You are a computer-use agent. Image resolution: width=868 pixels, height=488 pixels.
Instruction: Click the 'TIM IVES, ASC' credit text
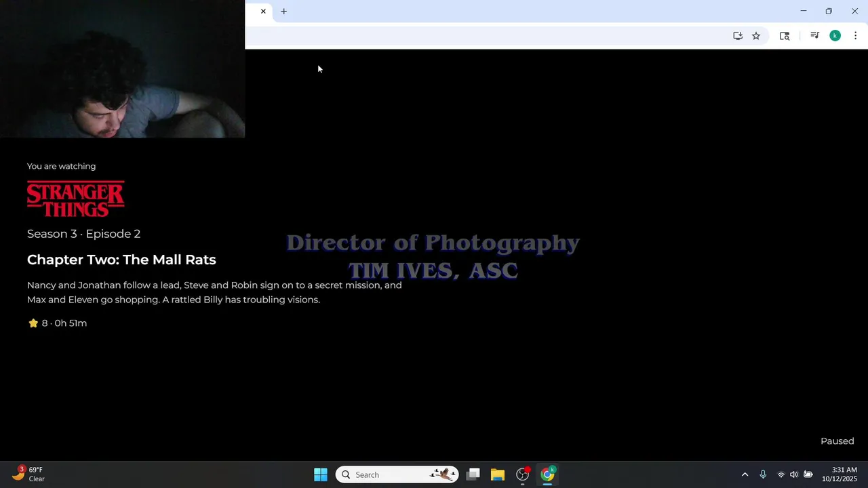click(x=433, y=270)
